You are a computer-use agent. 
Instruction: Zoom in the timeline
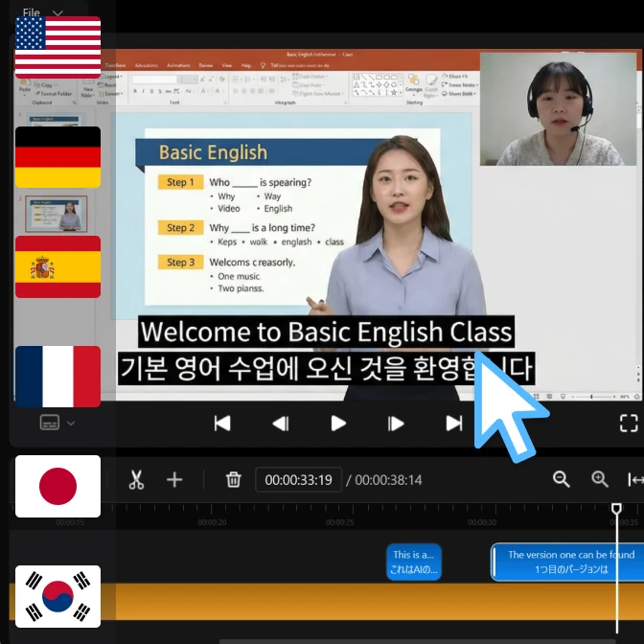(x=600, y=479)
